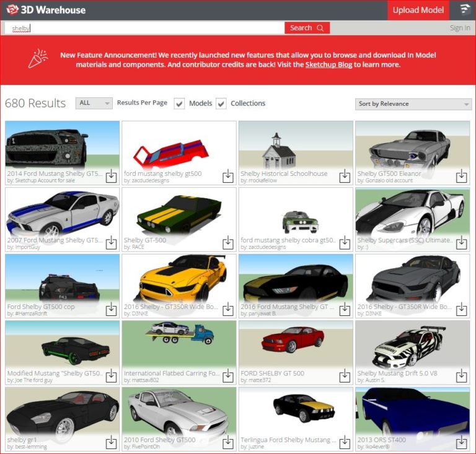This screenshot has width=476, height=454.
Task: Download Shelby GT-500 by RACE
Action: click(x=228, y=242)
